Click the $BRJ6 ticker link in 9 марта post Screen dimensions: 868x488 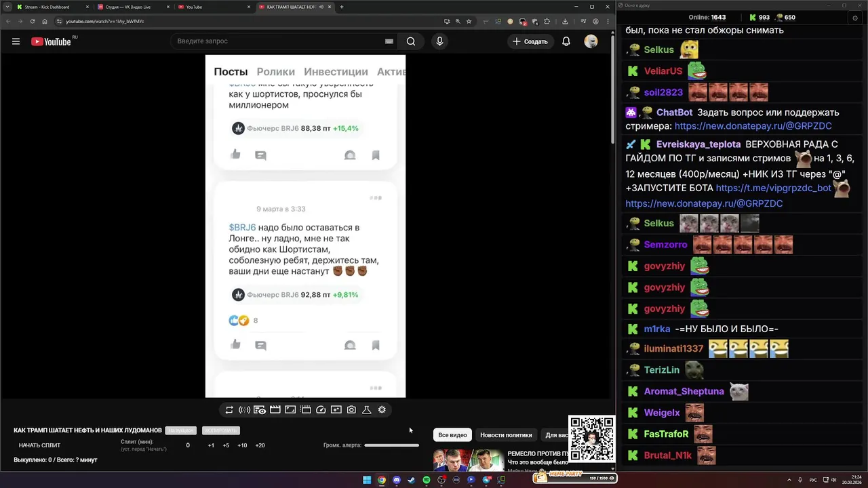pos(242,228)
